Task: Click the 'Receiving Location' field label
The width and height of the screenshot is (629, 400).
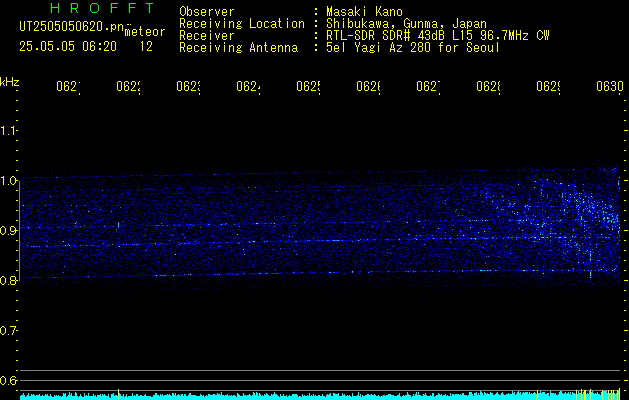Action: (x=242, y=24)
